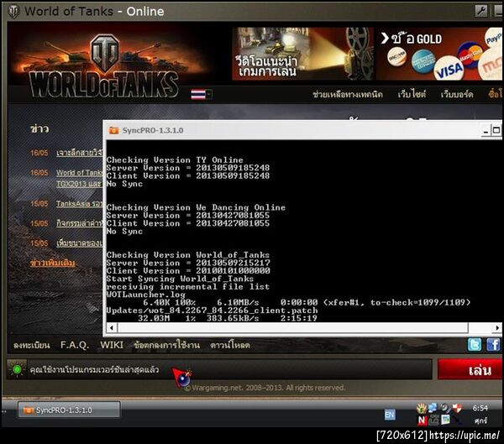Open the ข่าวเพิ่มเติม more news link

pyautogui.click(x=53, y=263)
